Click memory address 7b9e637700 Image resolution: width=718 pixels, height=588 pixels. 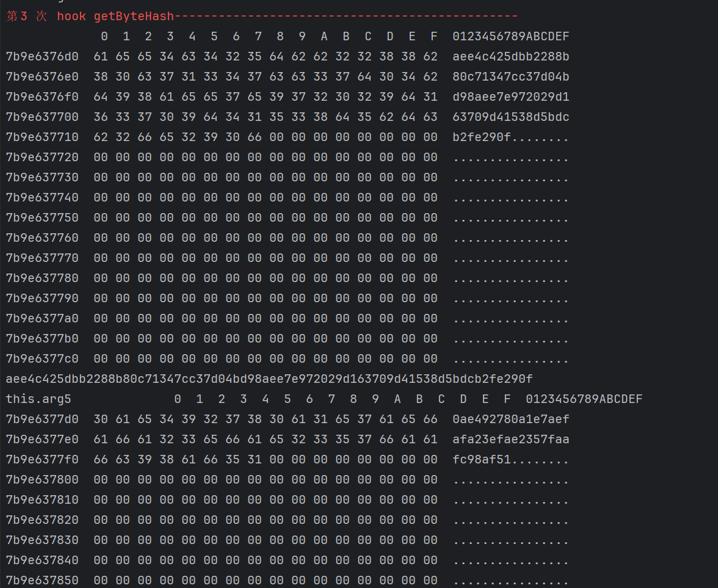coord(42,117)
